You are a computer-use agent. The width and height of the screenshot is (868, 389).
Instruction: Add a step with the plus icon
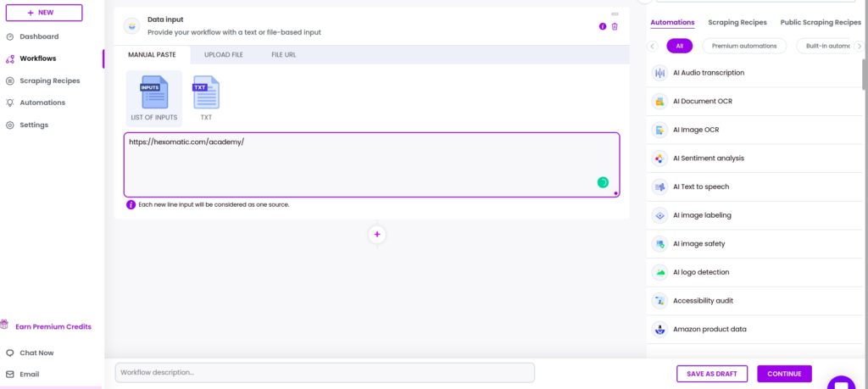click(x=377, y=235)
